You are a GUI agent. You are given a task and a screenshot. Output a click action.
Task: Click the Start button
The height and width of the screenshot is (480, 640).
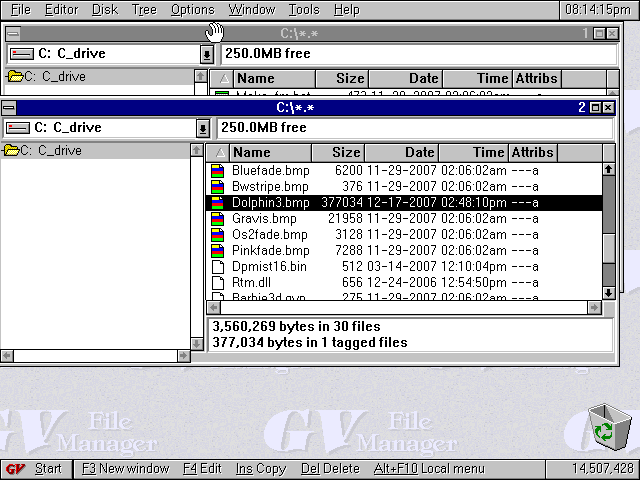36,468
